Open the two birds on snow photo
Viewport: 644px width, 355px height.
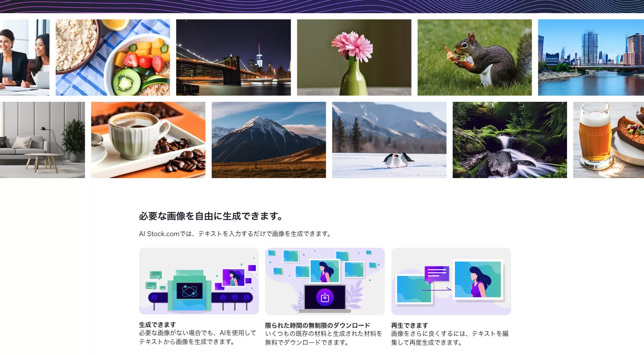click(389, 140)
